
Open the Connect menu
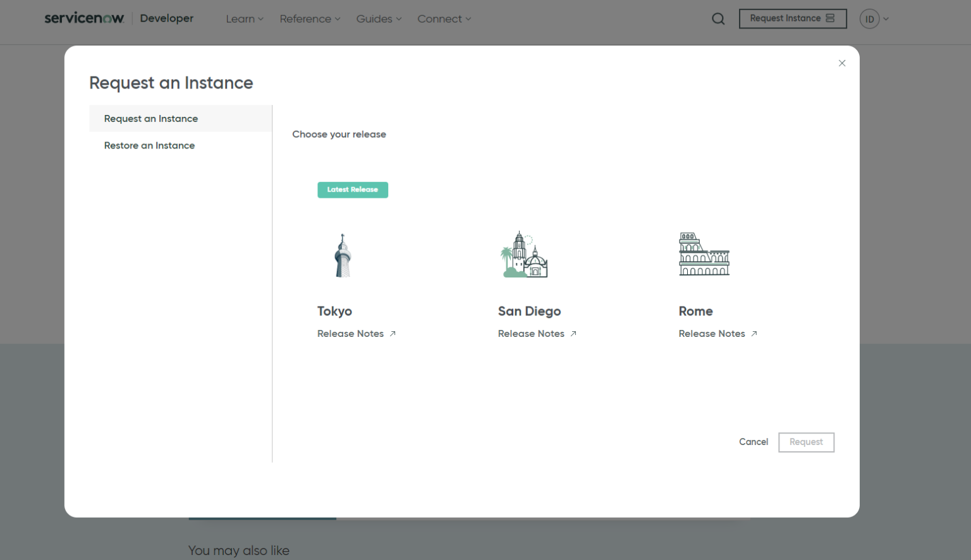click(443, 19)
